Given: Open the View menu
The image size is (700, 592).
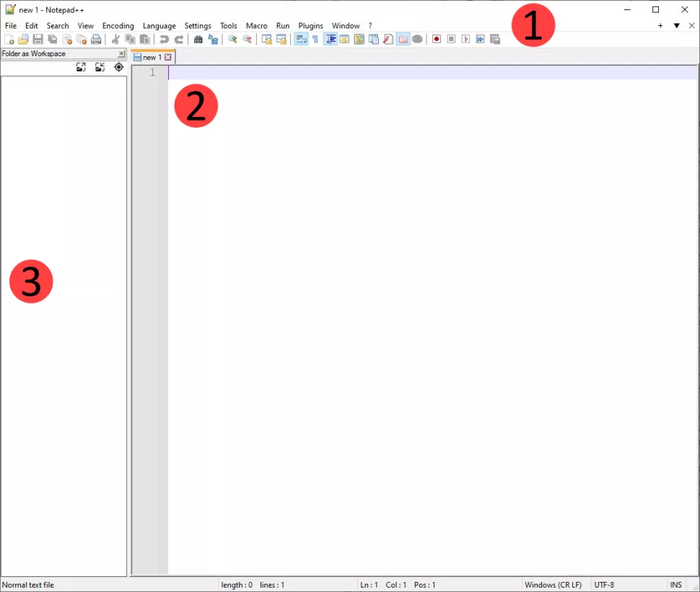Looking at the screenshot, I should pyautogui.click(x=85, y=26).
